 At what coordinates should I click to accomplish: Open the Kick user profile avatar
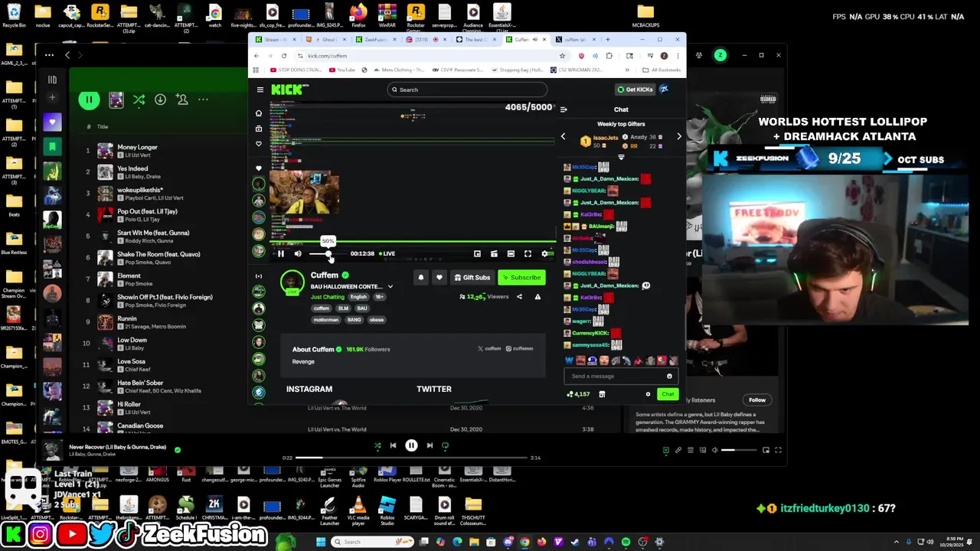click(664, 90)
